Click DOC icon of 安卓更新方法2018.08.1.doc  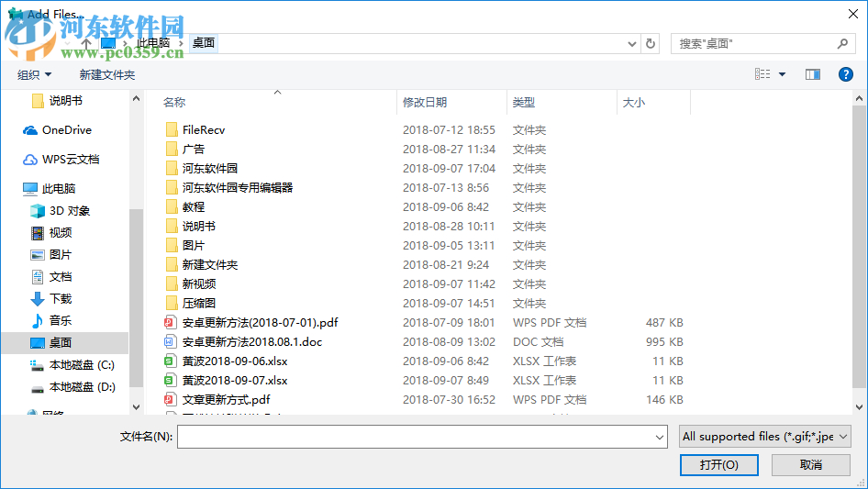[170, 341]
